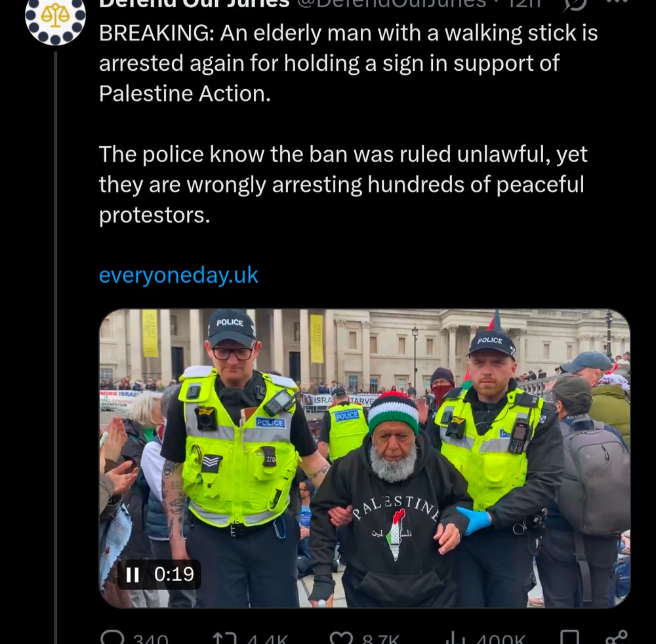Pause the playing video

pyautogui.click(x=133, y=574)
